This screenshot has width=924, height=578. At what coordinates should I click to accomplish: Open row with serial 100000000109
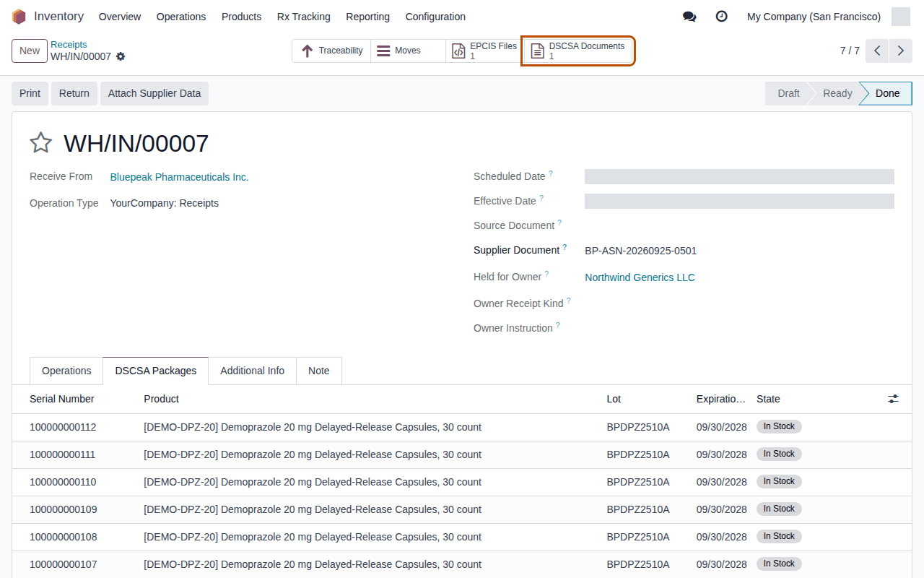coord(462,509)
